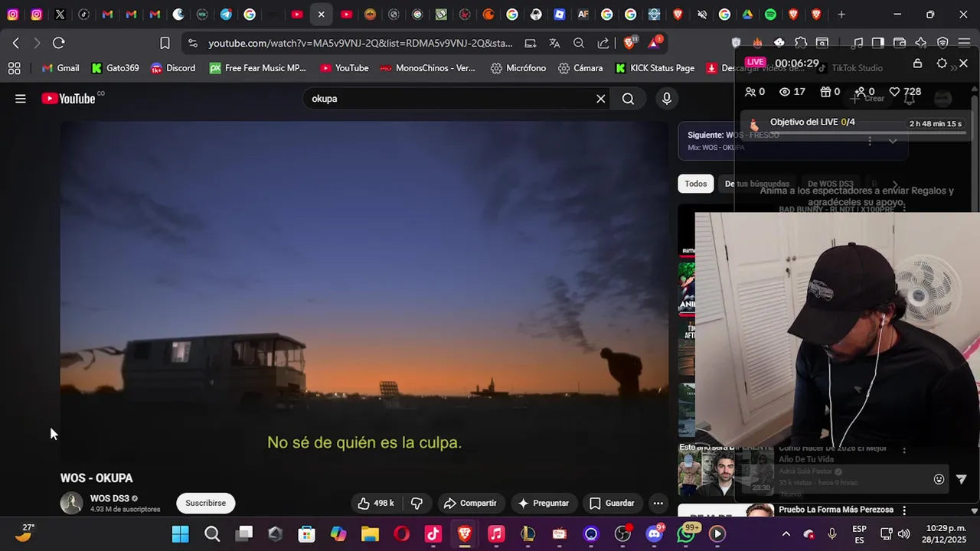
Task: Open the YouTube bookmark
Action: (345, 68)
